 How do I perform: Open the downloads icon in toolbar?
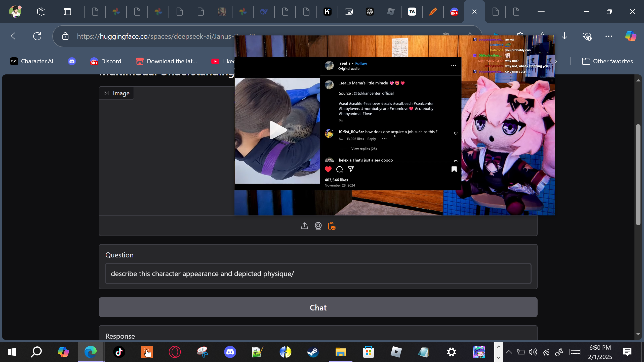click(565, 36)
